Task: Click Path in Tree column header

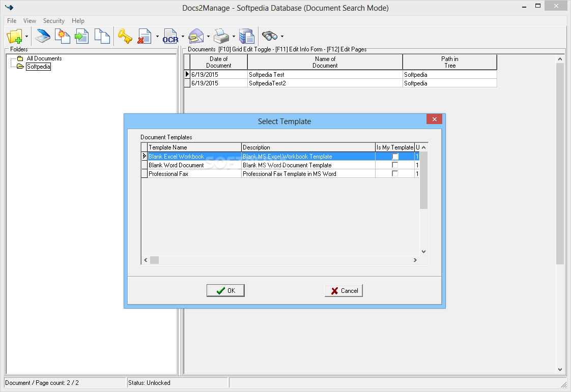Action: (450, 62)
